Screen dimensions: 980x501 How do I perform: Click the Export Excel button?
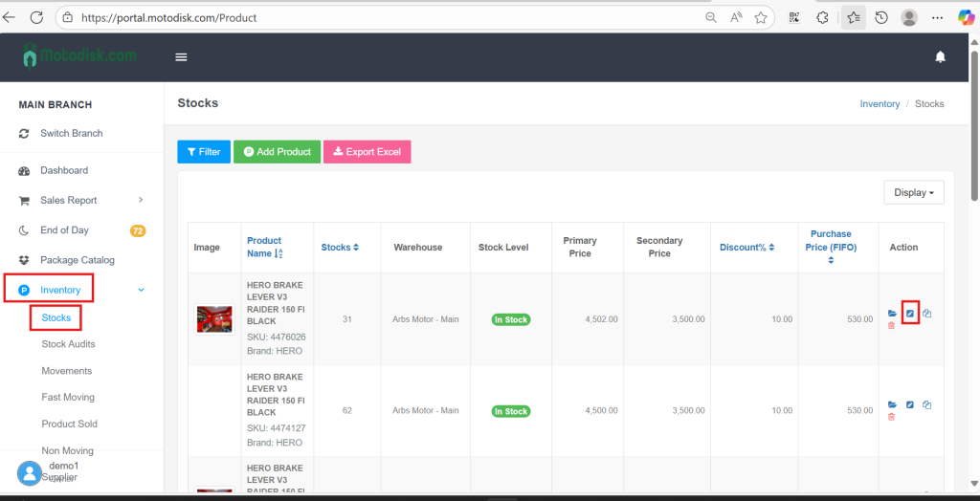pos(367,152)
